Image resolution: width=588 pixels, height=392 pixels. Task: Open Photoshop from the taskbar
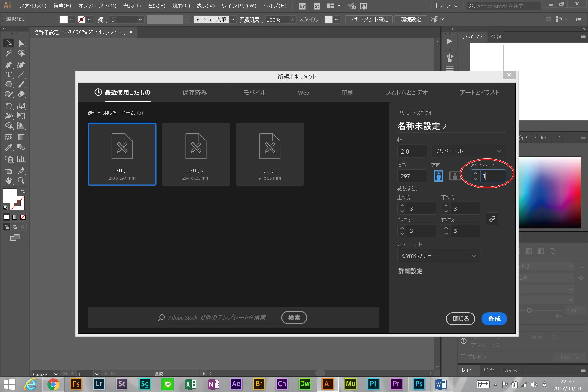419,384
